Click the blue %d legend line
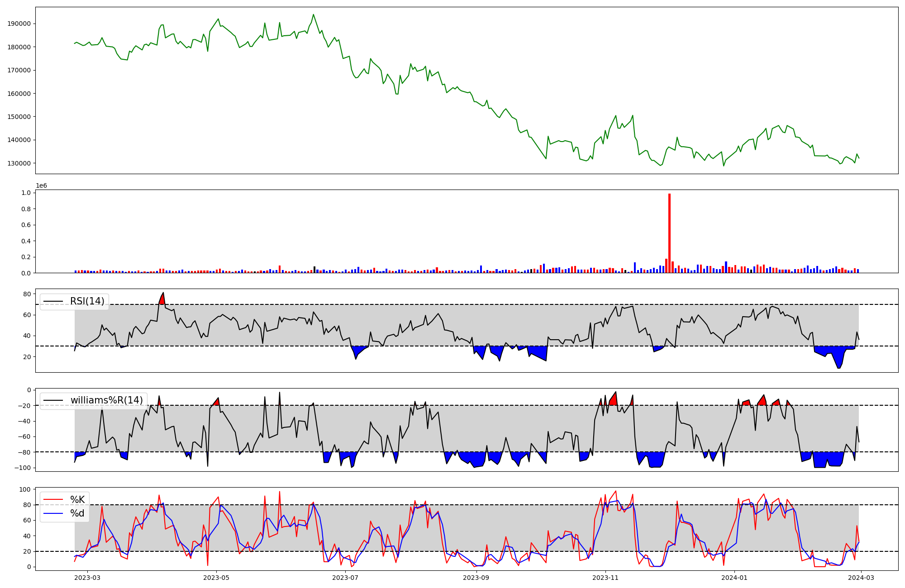Screen dimensions: 905x588 53,513
